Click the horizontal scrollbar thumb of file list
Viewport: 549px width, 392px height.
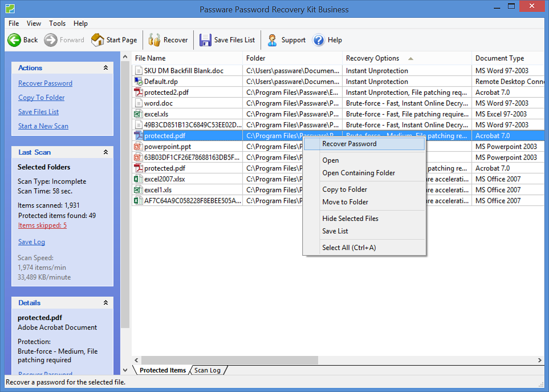[x=229, y=360]
